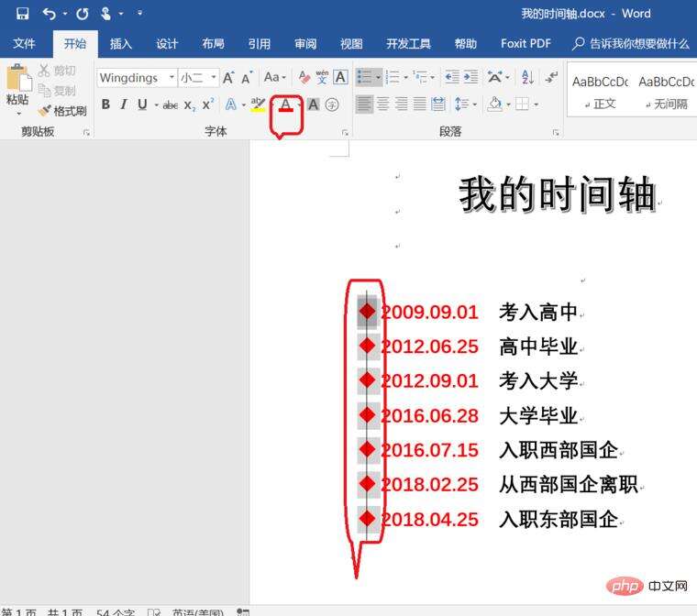
Task: Click the shrink font icon
Action: coord(247,77)
